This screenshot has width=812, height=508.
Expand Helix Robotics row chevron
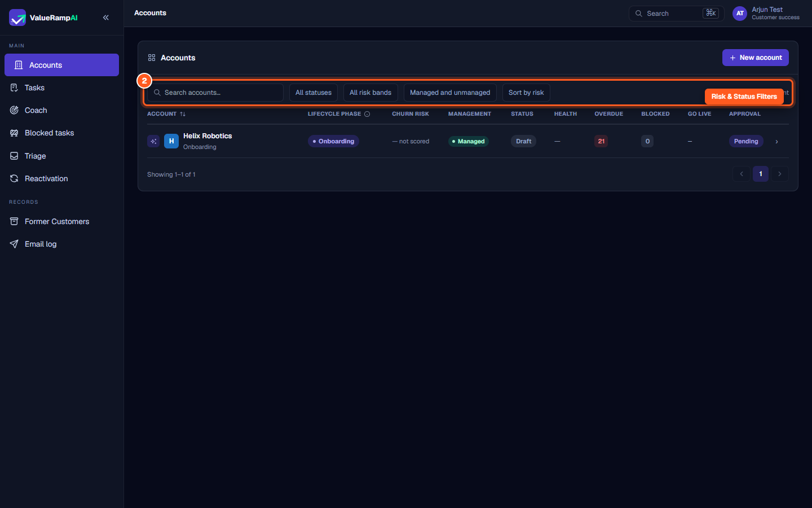776,142
